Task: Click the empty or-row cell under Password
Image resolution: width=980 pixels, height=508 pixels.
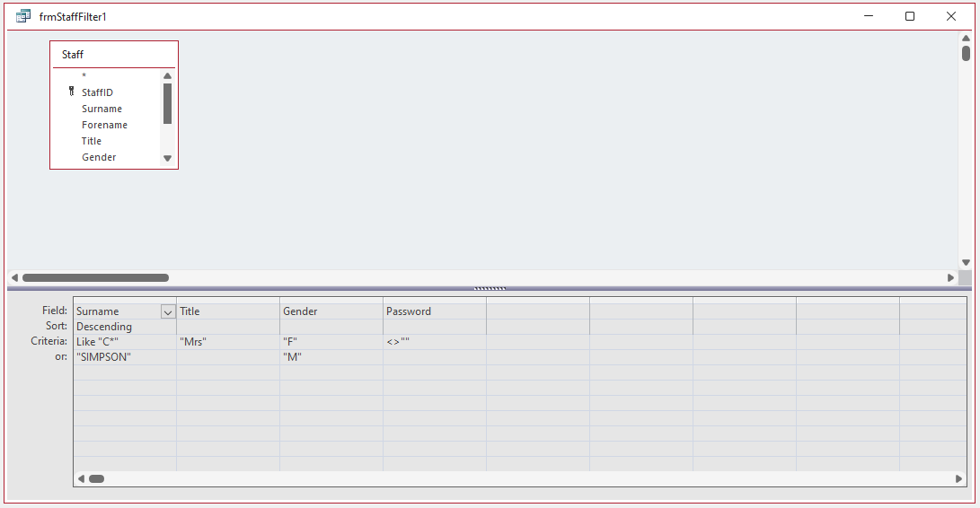Action: point(435,357)
